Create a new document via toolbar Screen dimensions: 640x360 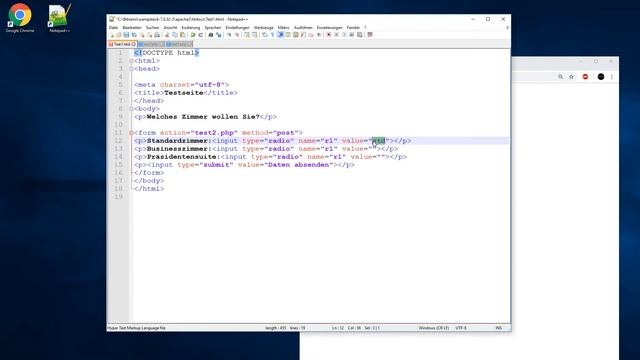[111, 35]
